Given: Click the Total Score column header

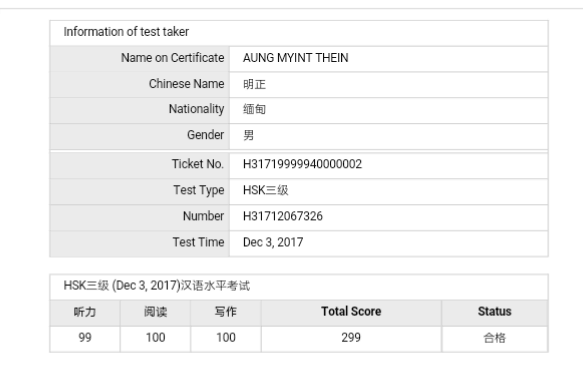Looking at the screenshot, I should [x=351, y=311].
